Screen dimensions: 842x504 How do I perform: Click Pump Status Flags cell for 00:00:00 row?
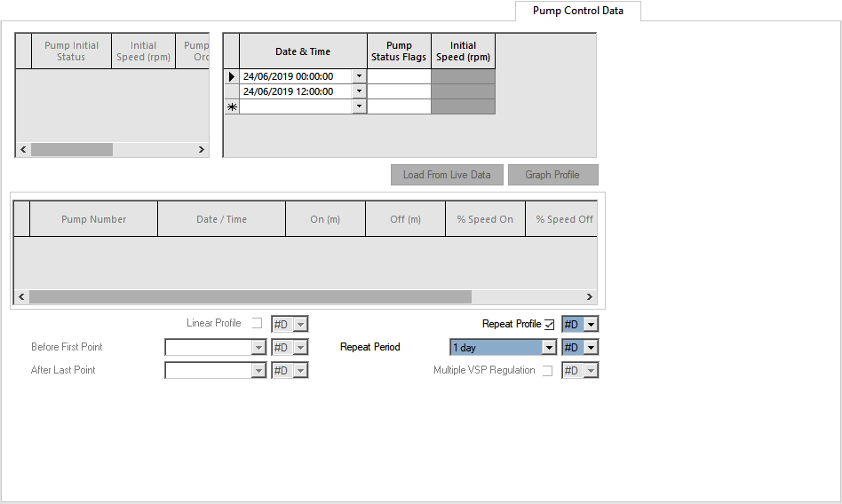[399, 76]
